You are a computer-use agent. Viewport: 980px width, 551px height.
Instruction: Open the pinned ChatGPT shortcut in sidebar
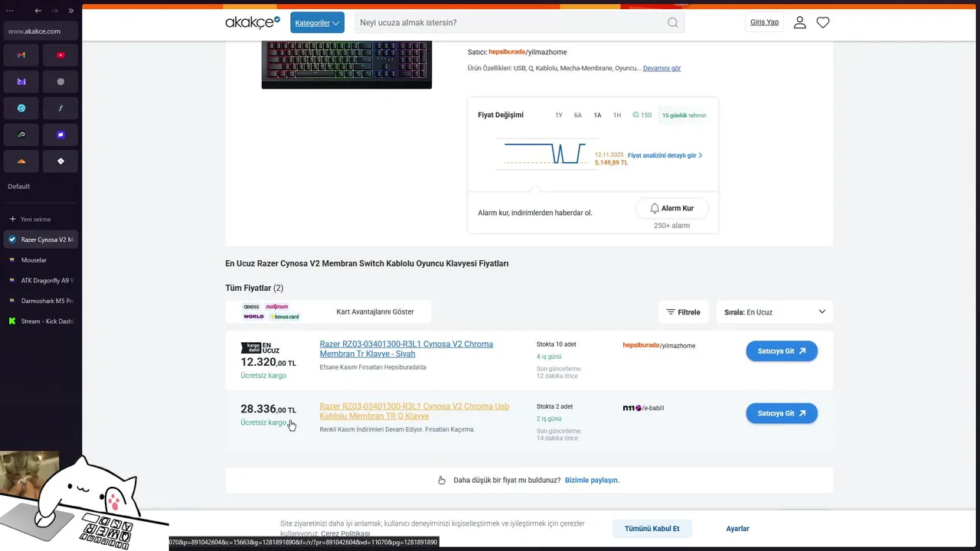pyautogui.click(x=60, y=82)
